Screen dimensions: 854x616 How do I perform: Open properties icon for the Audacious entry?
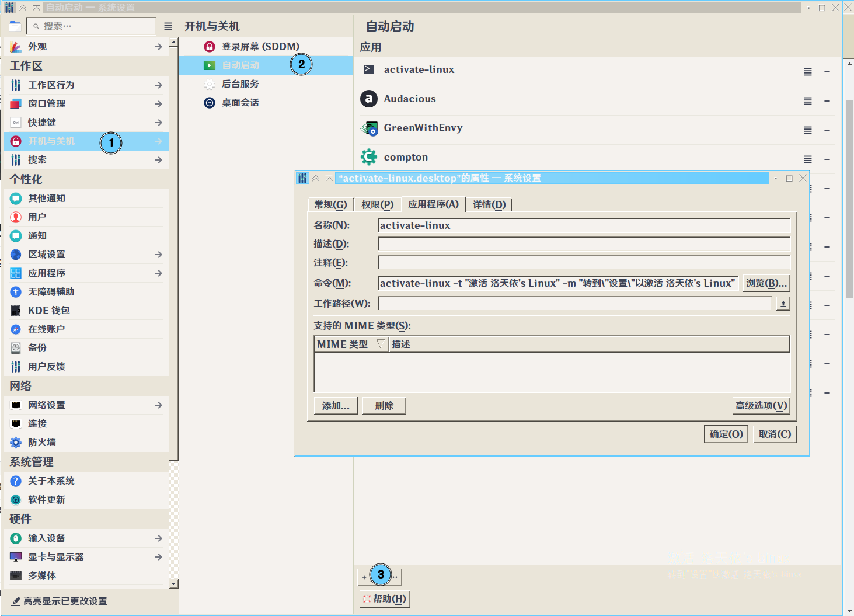[807, 101]
